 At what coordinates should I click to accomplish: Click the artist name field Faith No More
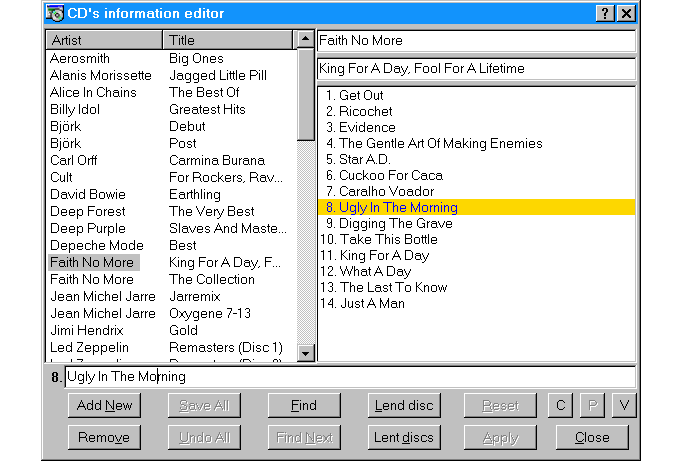tap(477, 41)
